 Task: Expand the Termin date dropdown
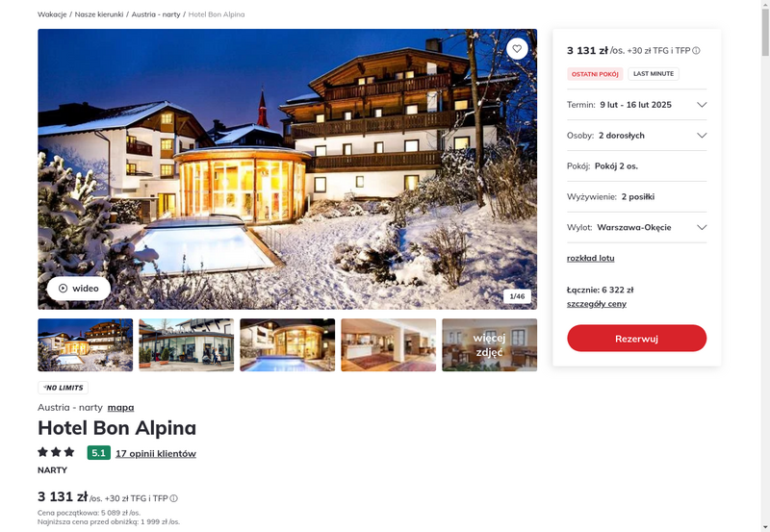[x=636, y=105]
